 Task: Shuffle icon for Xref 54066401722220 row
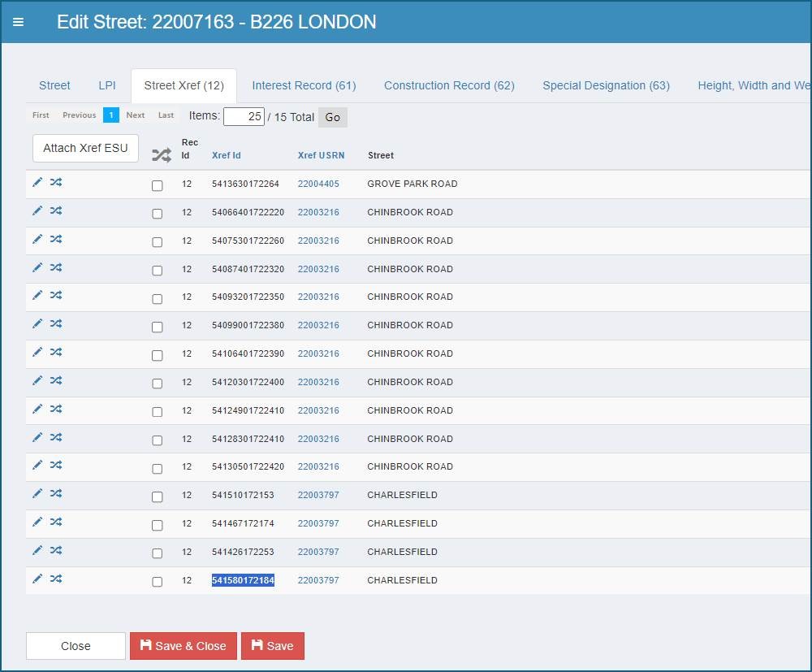(56, 210)
